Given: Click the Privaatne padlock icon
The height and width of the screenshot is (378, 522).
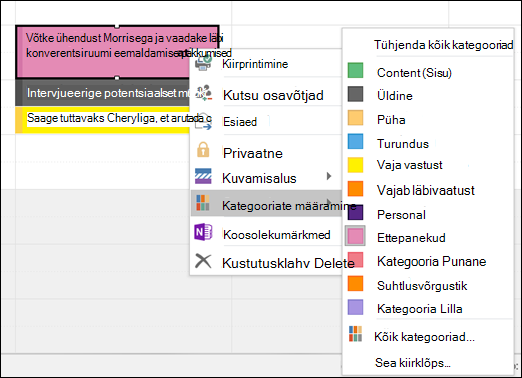Looking at the screenshot, I should point(203,150).
